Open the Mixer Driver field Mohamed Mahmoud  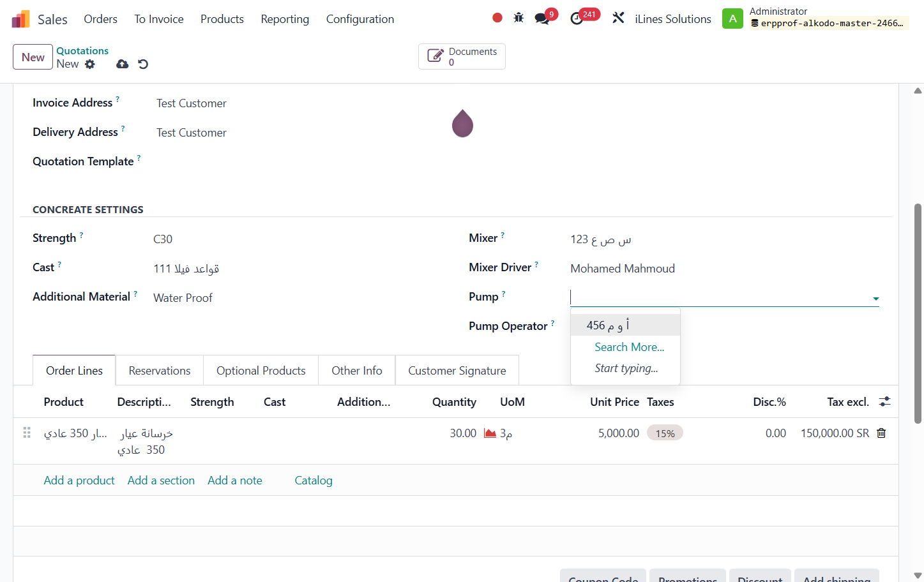point(623,269)
